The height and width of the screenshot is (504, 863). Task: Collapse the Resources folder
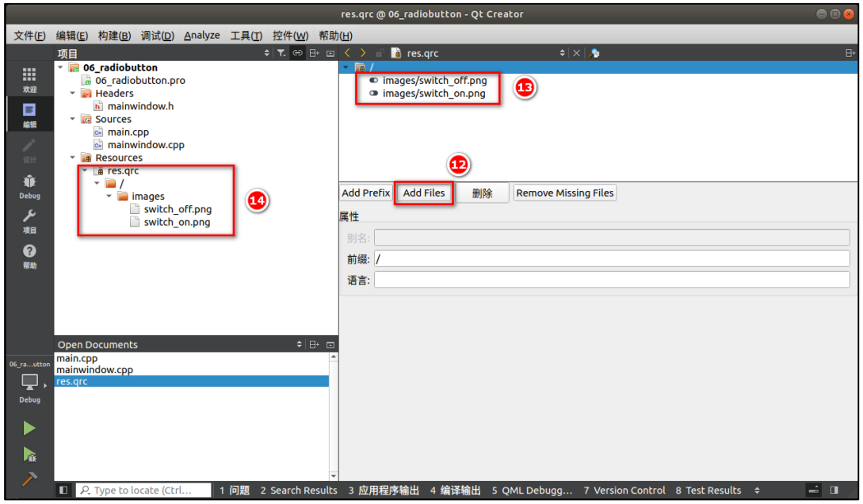click(72, 158)
